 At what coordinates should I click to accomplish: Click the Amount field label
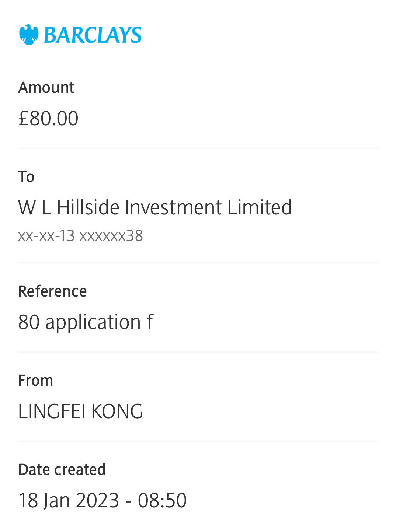coord(46,88)
